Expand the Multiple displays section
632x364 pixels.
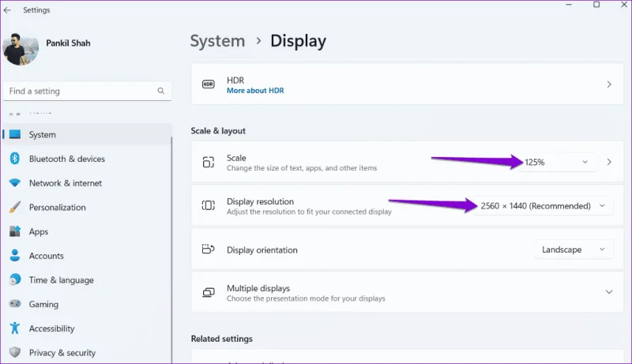pos(609,292)
